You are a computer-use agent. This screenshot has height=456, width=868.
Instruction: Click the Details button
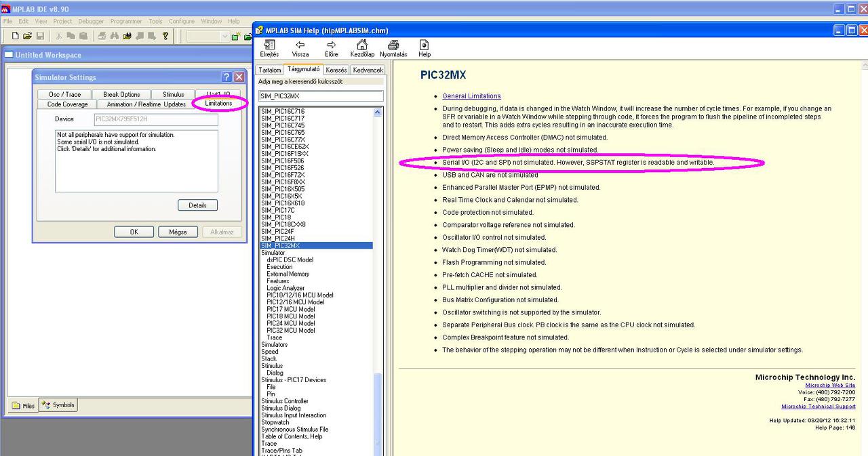point(197,205)
